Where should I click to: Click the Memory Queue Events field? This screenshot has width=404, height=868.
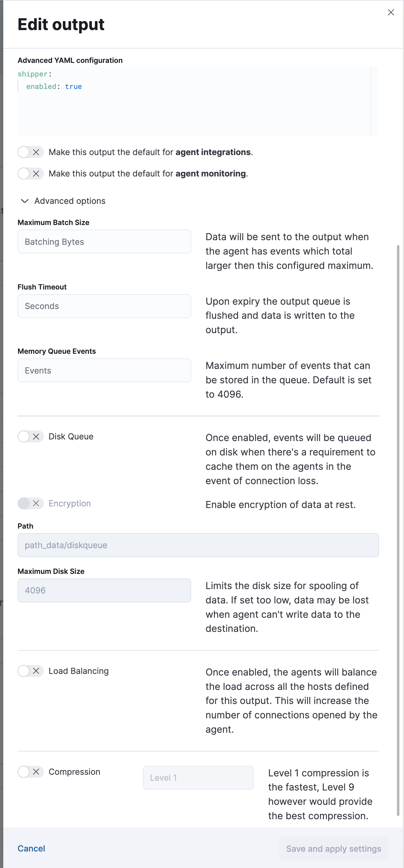[x=104, y=370]
